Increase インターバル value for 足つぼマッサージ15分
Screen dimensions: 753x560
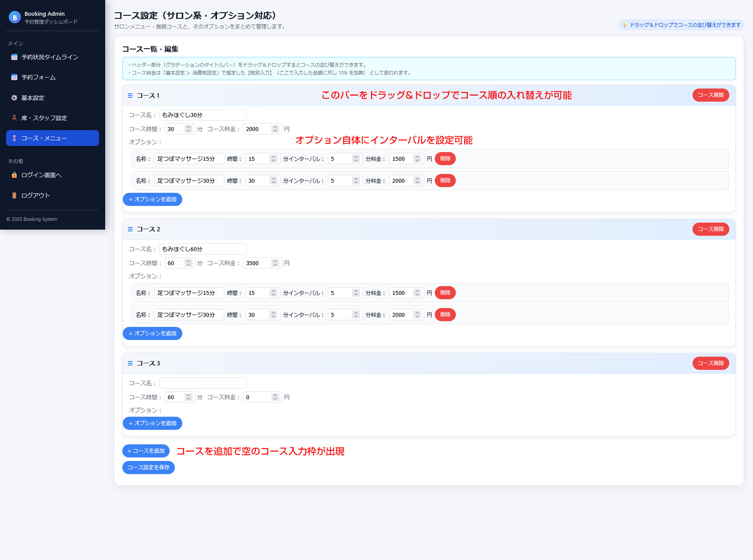click(355, 156)
